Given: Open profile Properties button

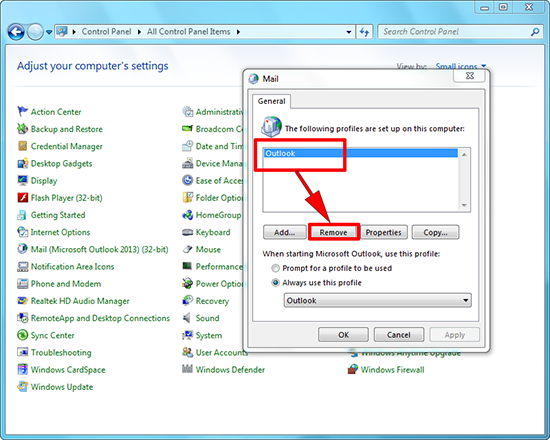Looking at the screenshot, I should (384, 232).
